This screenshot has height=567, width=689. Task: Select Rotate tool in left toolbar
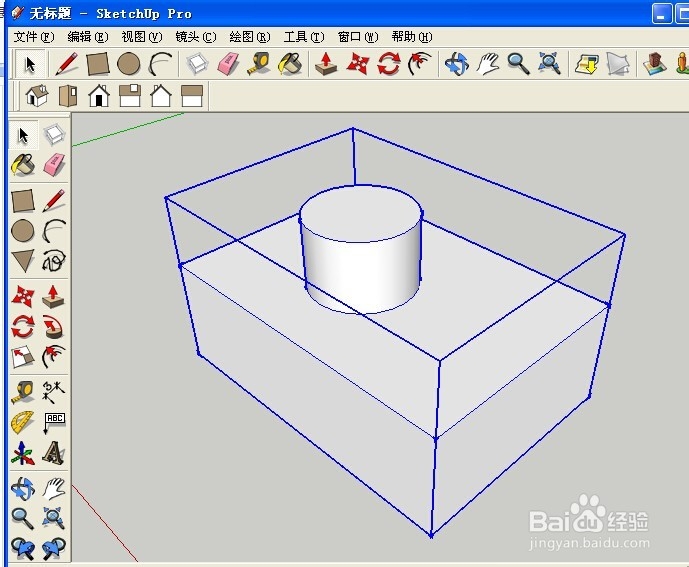coord(23,327)
